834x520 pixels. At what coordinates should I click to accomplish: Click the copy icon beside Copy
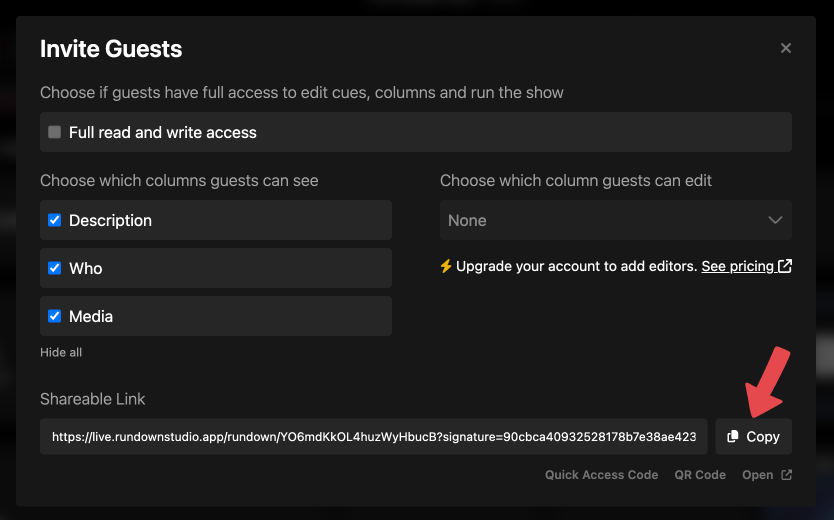click(733, 436)
